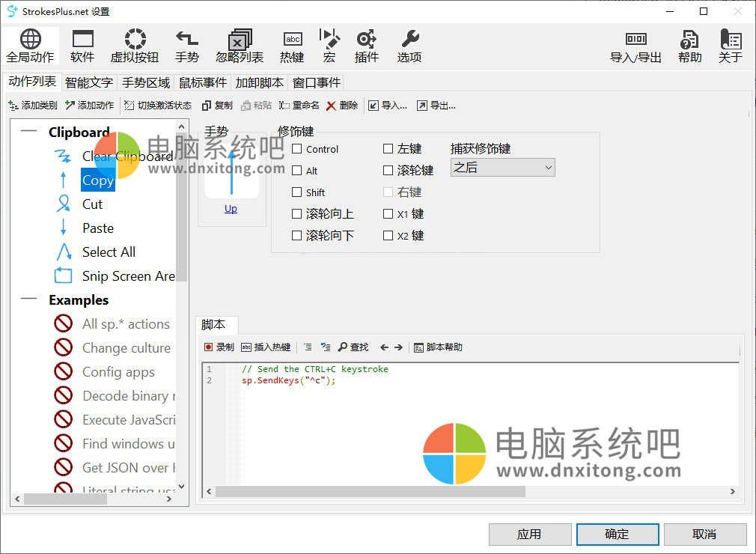
Task: Switch to the 窗口事件 (Window Events) tab
Action: (x=317, y=82)
